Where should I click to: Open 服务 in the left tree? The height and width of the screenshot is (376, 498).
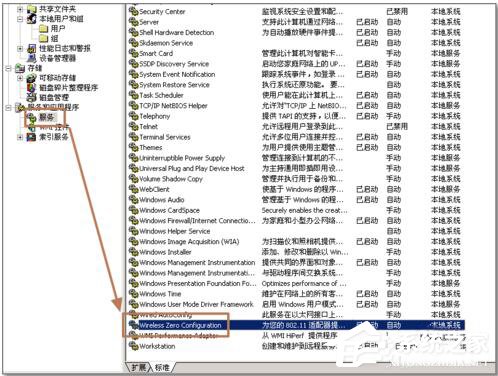pyautogui.click(x=46, y=117)
